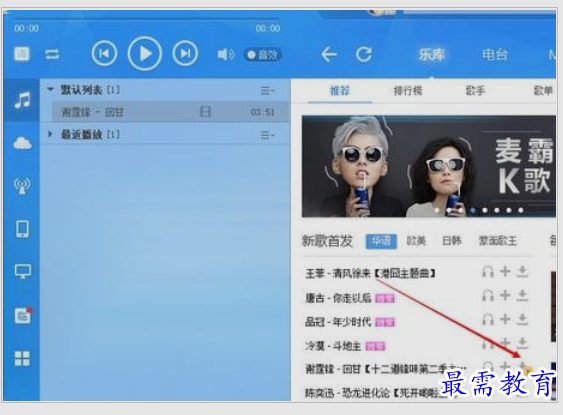Select song 谢霆锋 - 回甘 in playlist
This screenshot has height=415, width=563.
(x=169, y=112)
